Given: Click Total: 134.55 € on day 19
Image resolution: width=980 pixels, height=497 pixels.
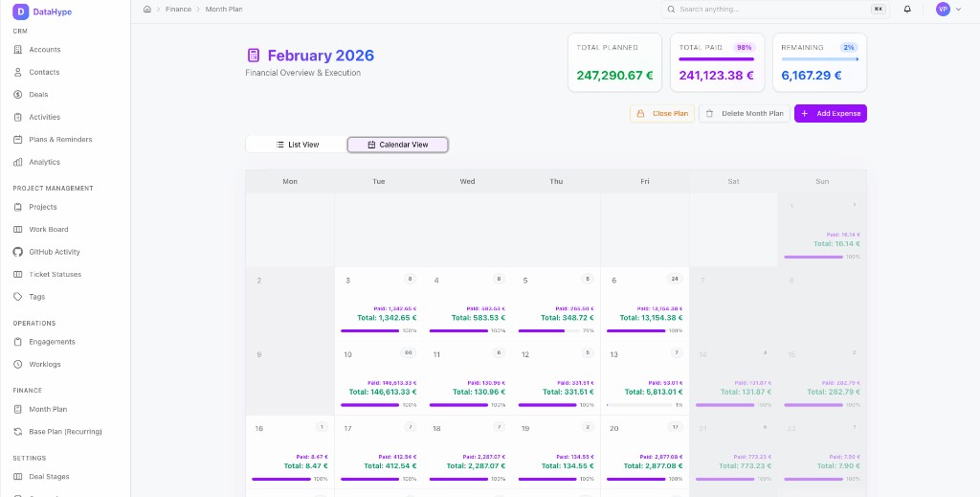Looking at the screenshot, I should click(568, 465).
